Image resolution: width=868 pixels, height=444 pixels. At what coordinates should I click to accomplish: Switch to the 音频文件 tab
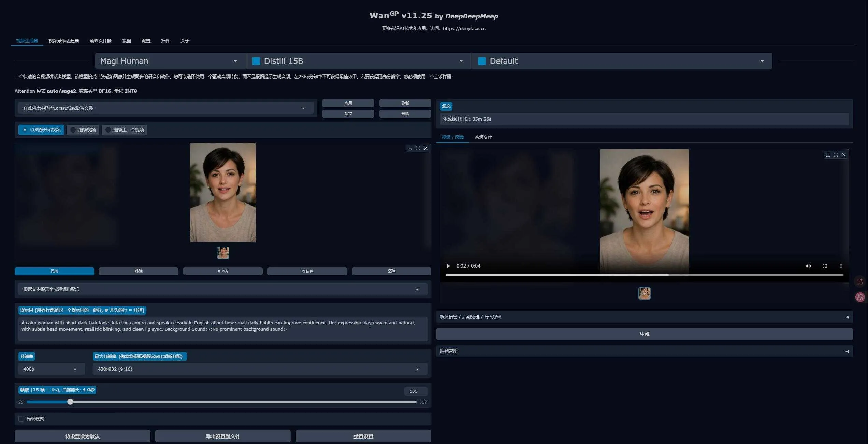point(483,137)
